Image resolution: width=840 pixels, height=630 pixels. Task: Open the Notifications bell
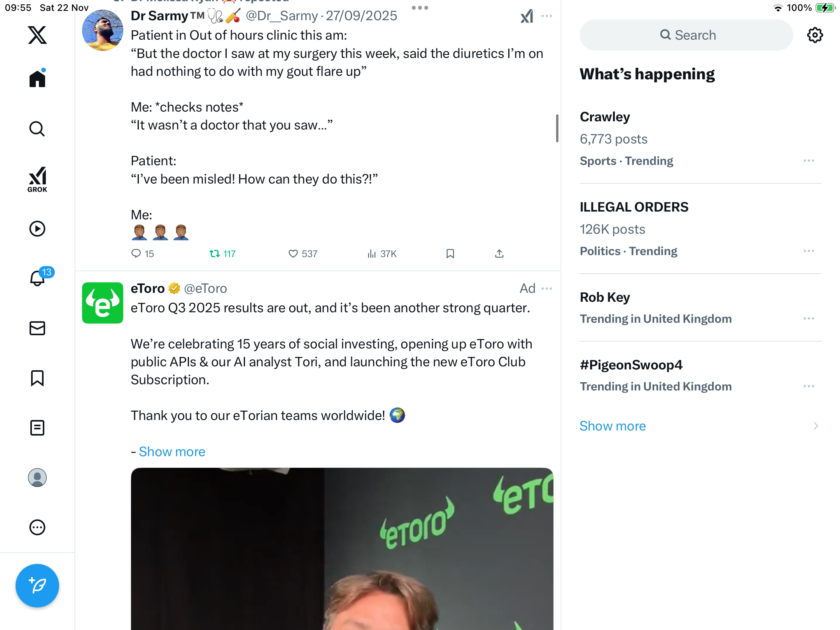(x=37, y=278)
